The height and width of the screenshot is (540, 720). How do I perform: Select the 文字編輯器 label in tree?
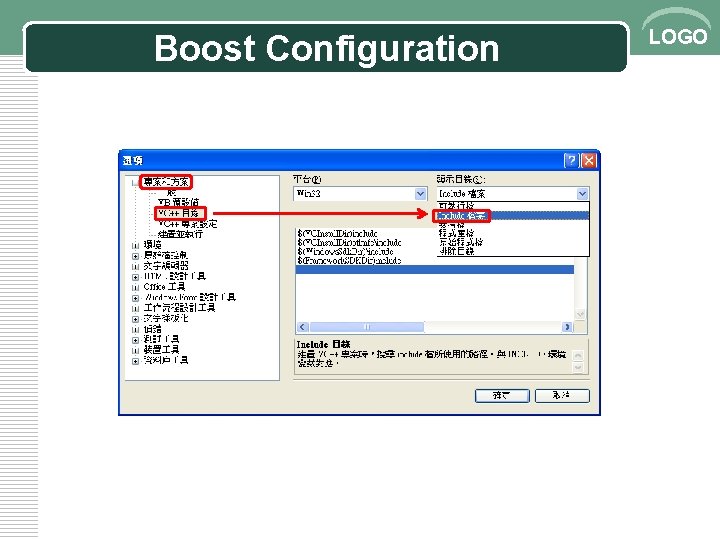coord(166,266)
